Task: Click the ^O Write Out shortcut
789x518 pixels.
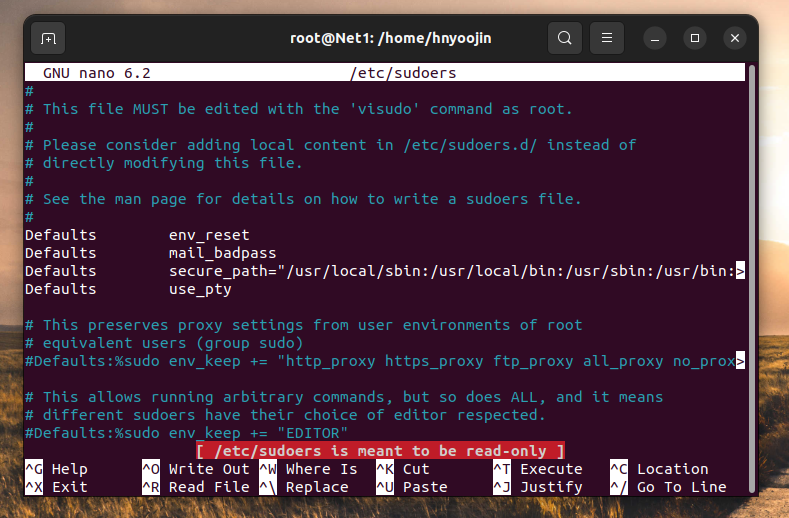Action: [x=196, y=469]
